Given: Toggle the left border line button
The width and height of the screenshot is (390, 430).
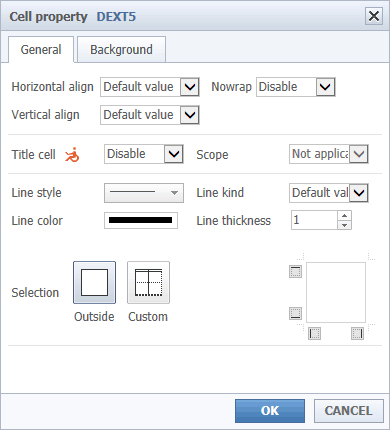Looking at the screenshot, I should pyautogui.click(x=314, y=333).
